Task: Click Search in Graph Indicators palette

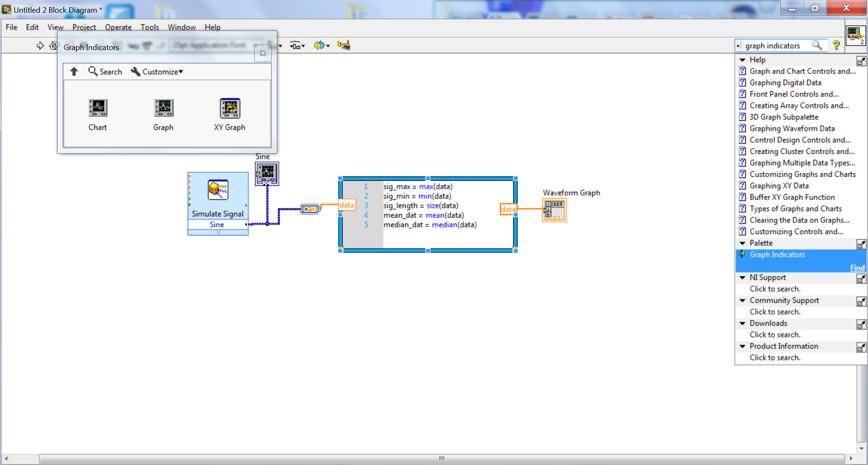Action: [105, 71]
